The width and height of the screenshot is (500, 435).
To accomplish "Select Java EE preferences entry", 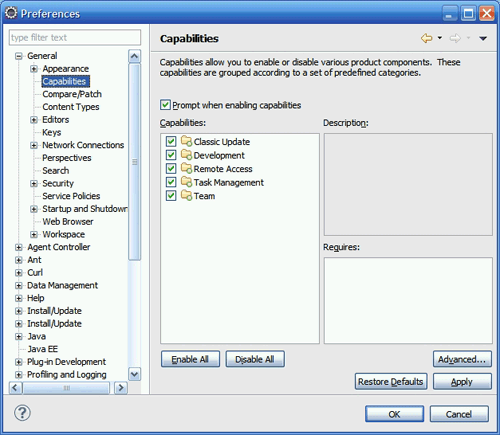I will click(43, 349).
